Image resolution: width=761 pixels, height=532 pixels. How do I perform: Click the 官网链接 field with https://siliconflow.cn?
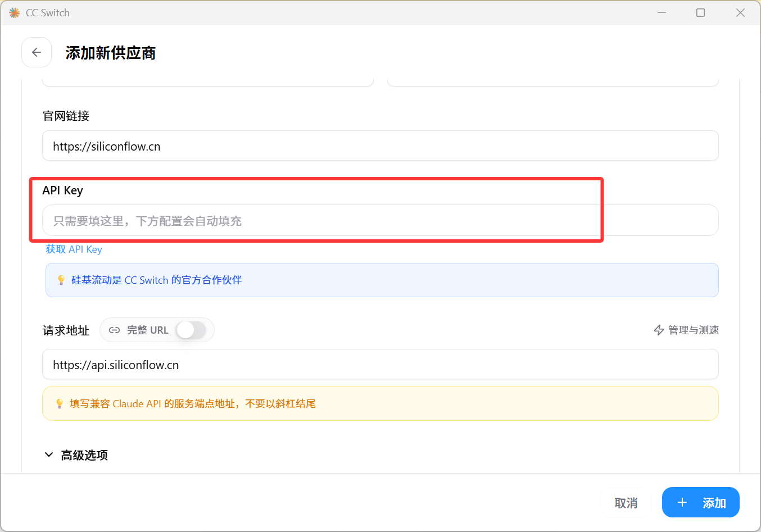380,145
